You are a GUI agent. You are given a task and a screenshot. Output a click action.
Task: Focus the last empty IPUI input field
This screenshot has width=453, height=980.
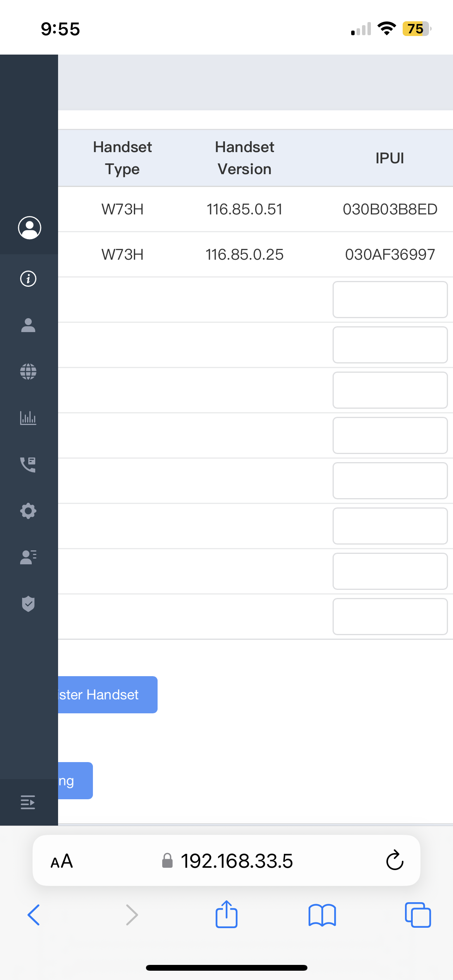390,617
